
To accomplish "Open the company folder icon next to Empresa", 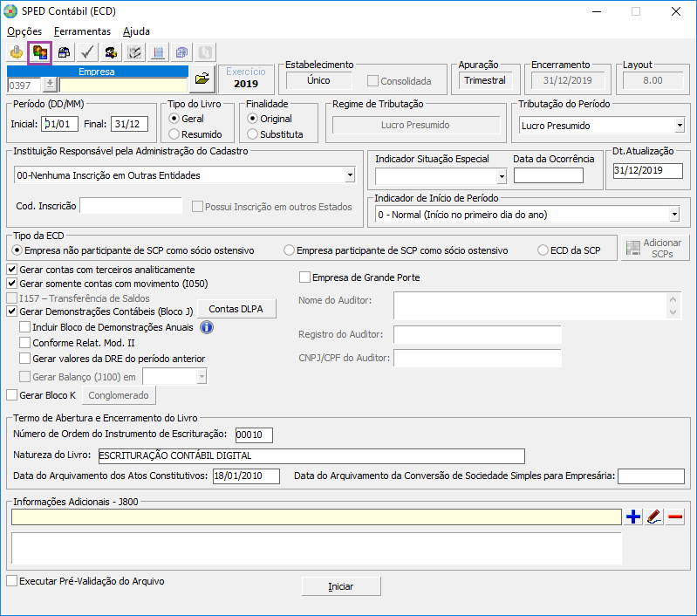I will click(202, 79).
